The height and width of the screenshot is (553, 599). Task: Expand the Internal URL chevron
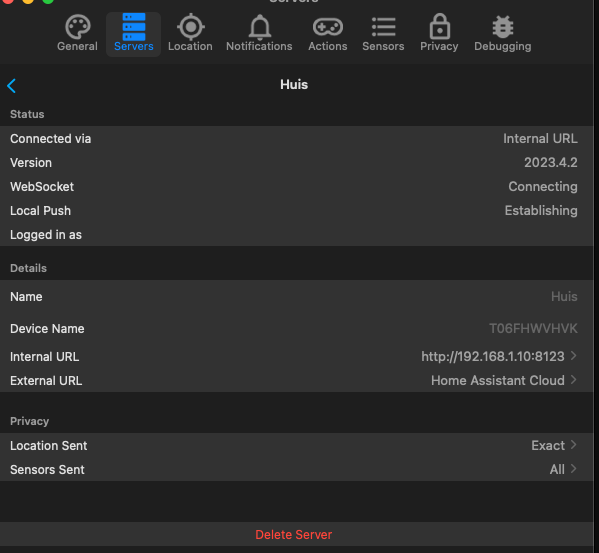point(573,356)
